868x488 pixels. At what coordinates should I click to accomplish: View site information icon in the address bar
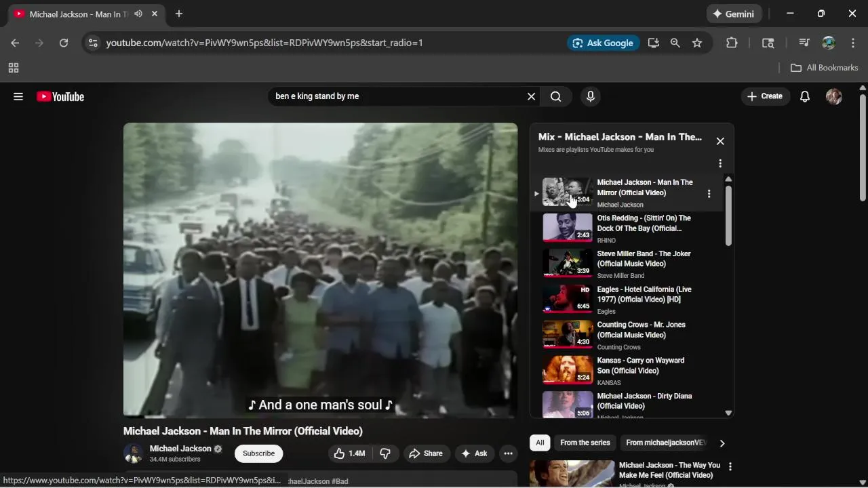[94, 43]
